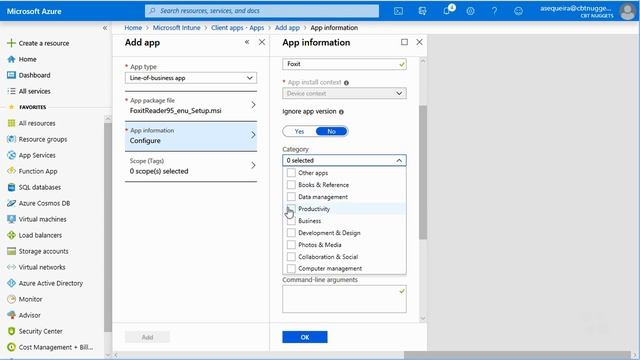This screenshot has width=640, height=360.
Task: Click the horizontal scrollbar at bottom
Action: tap(517, 355)
